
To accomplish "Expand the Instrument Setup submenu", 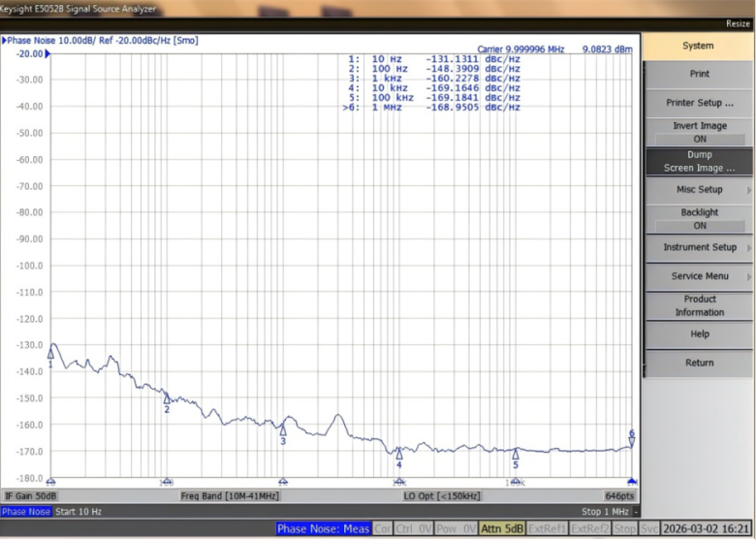I will 699,247.
